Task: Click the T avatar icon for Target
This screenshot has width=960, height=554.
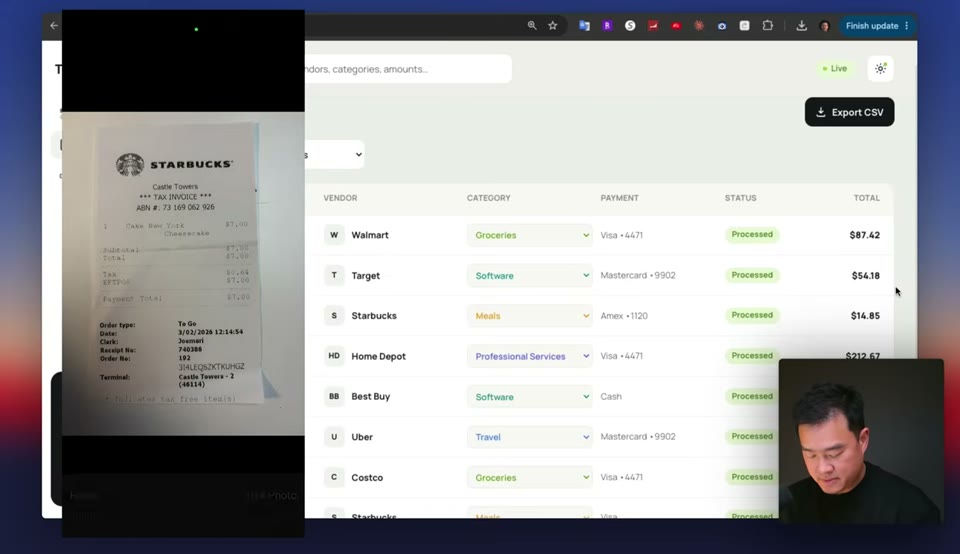Action: point(334,275)
